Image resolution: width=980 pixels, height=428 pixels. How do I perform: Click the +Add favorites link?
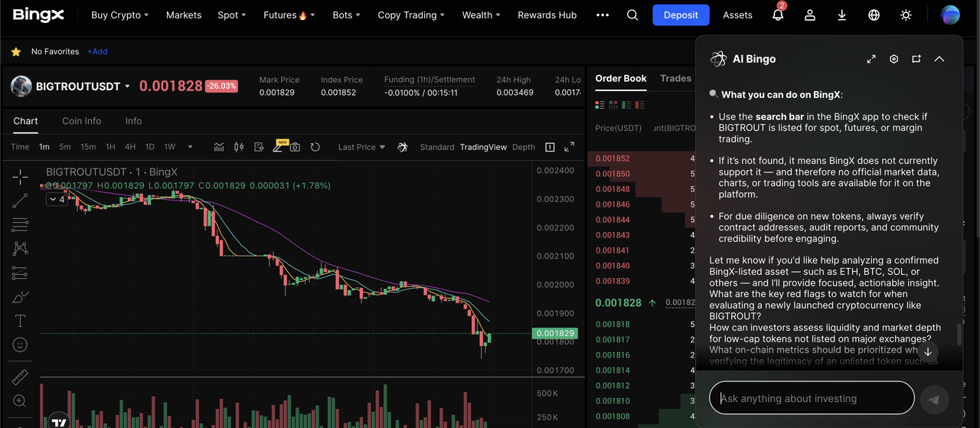(x=97, y=51)
